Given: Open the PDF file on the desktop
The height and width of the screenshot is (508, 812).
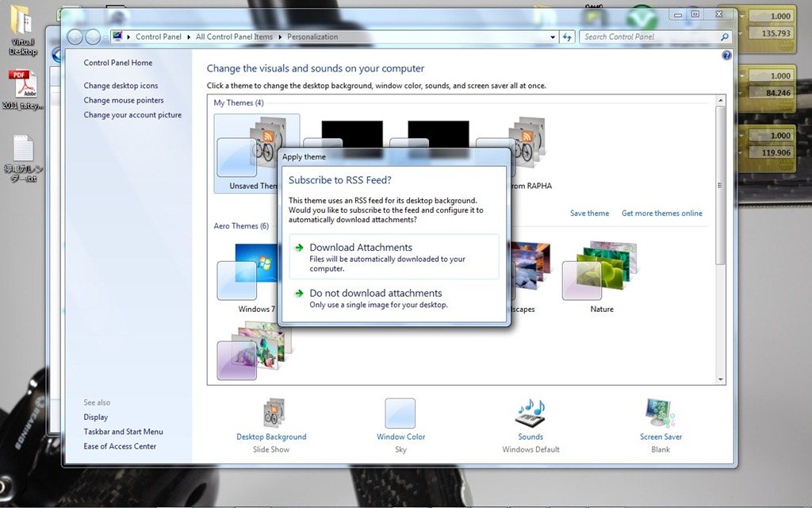Looking at the screenshot, I should (x=22, y=85).
